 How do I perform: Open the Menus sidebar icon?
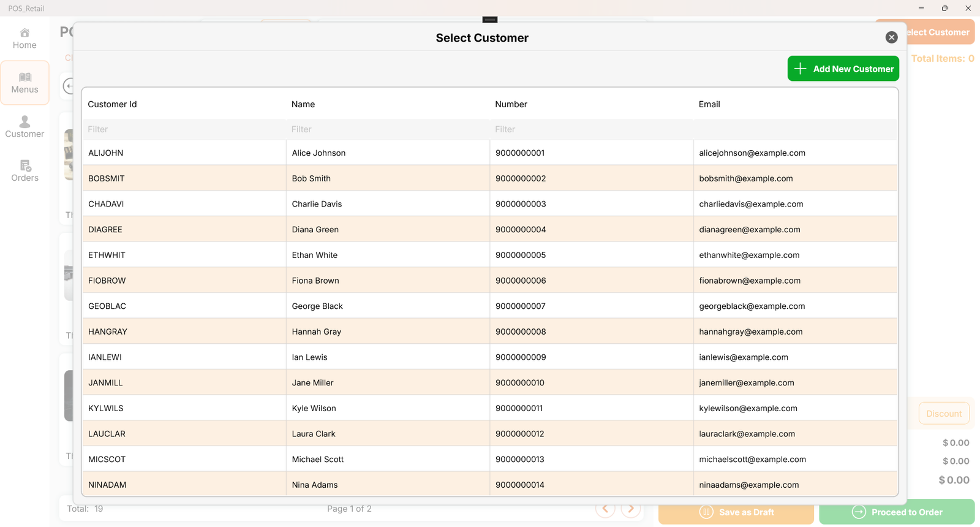[24, 83]
